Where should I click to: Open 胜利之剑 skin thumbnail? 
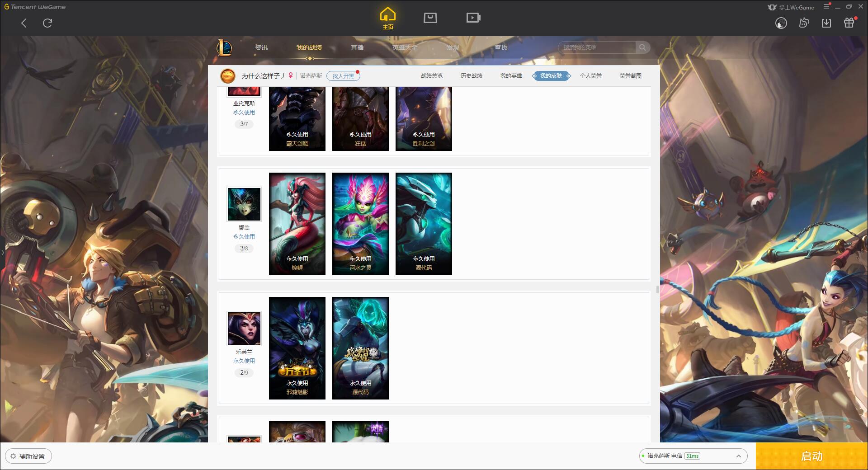[424, 118]
